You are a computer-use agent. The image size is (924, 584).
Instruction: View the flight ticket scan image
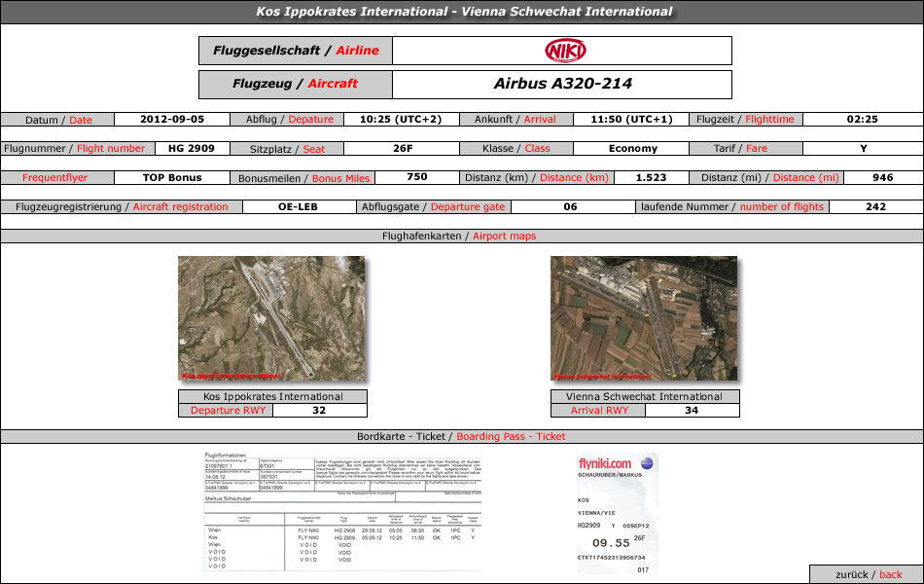coord(342,512)
